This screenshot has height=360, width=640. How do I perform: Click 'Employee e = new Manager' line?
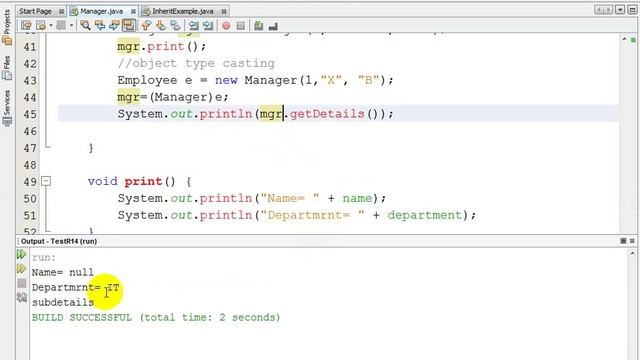click(x=256, y=80)
